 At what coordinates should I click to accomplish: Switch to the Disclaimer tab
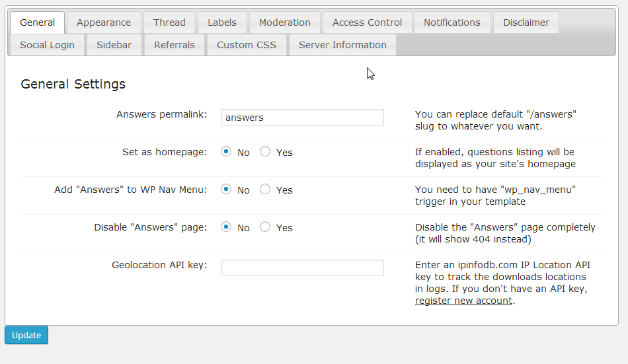tap(526, 22)
